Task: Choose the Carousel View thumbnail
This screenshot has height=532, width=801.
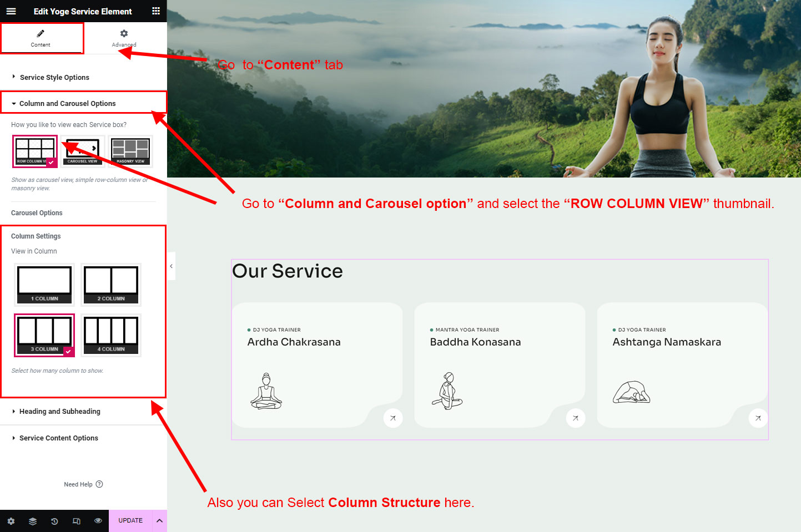Action: tap(83, 151)
